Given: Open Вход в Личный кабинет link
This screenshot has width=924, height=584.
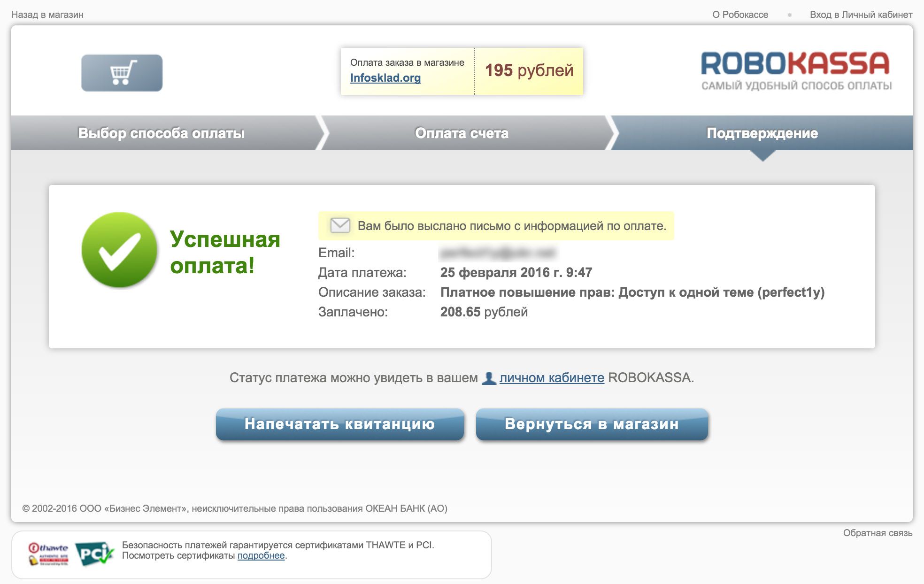Looking at the screenshot, I should coord(861,15).
